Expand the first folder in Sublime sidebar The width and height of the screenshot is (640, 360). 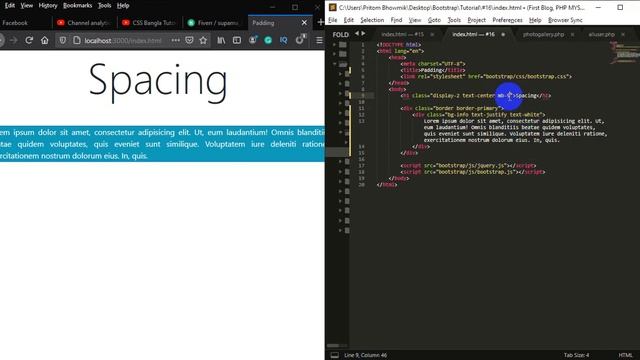tap(335, 44)
